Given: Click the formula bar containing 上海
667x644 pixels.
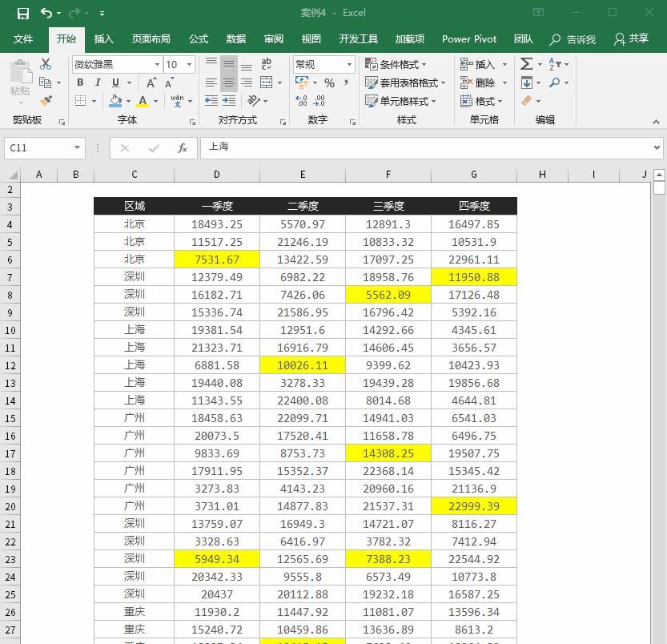Looking at the screenshot, I should [426, 147].
